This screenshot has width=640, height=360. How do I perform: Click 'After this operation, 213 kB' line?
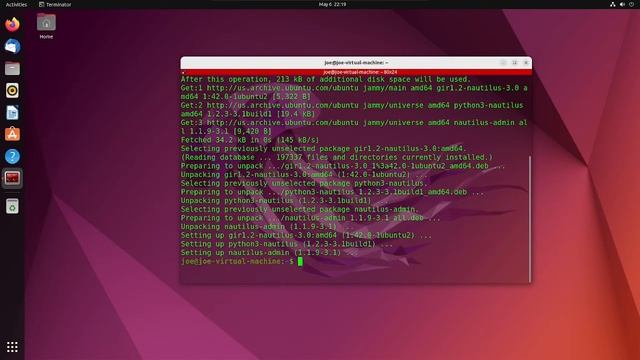(325, 79)
